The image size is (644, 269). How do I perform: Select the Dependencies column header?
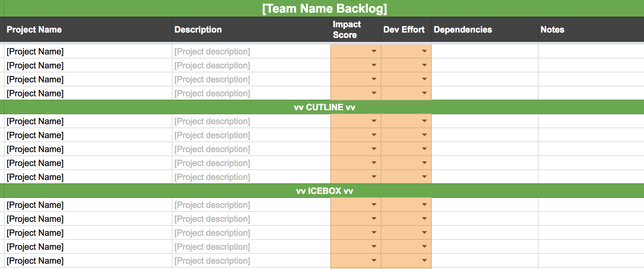(485, 29)
